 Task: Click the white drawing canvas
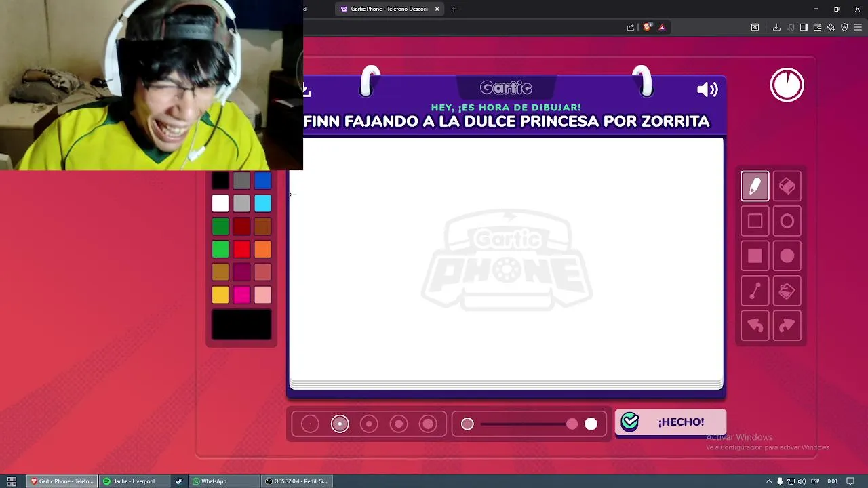pos(507,260)
